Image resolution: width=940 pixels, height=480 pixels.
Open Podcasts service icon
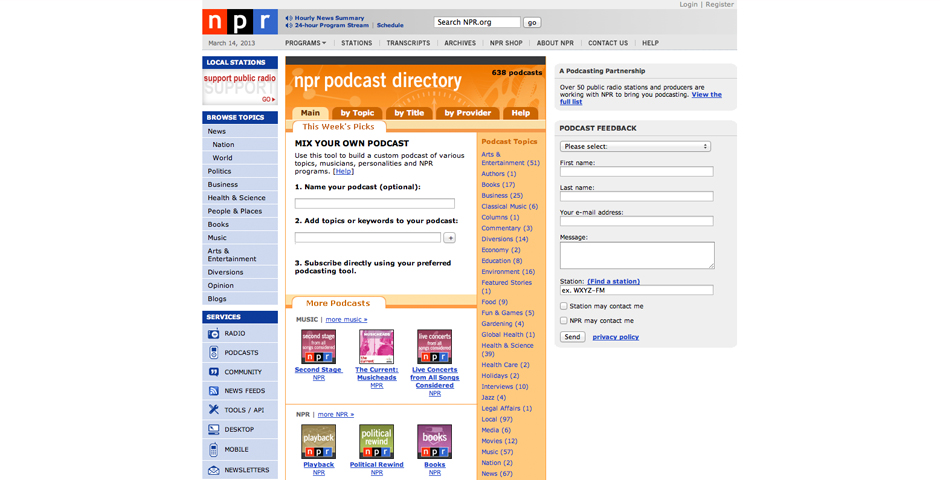coord(213,352)
